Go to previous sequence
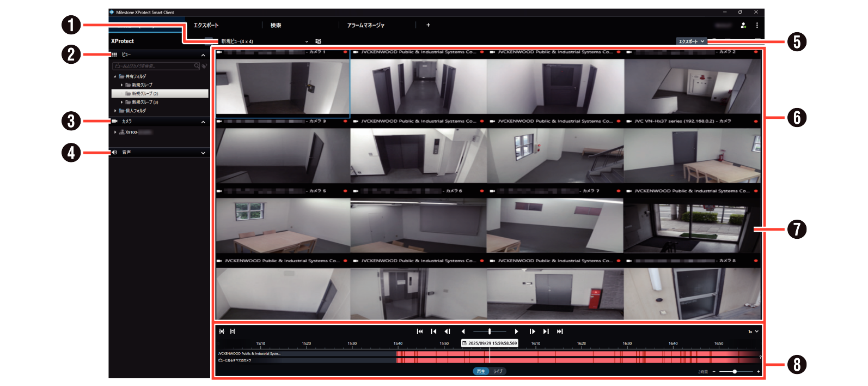This screenshot has width=868, height=386. click(x=433, y=331)
